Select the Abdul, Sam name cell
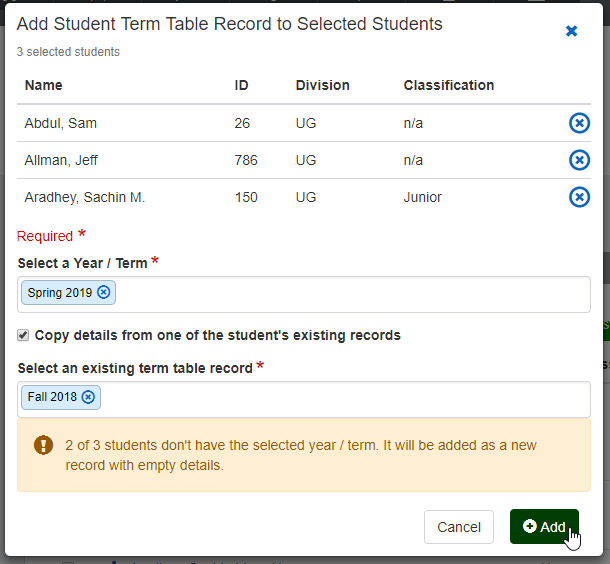The width and height of the screenshot is (610, 564). (x=61, y=123)
